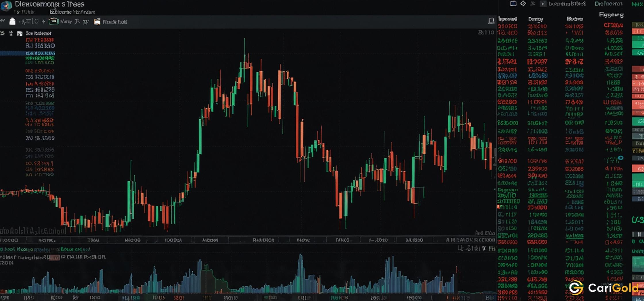The width and height of the screenshot is (644, 301).
Task: Click the teal circle marker in the right data table
Action: coord(621,158)
